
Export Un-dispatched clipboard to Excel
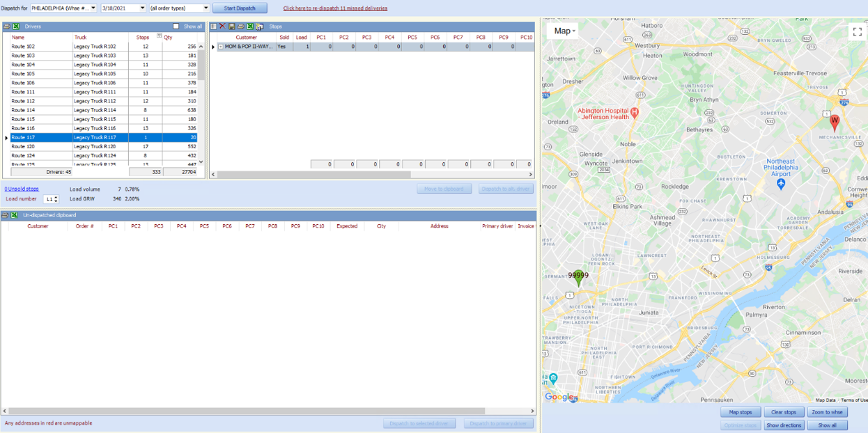tap(15, 215)
